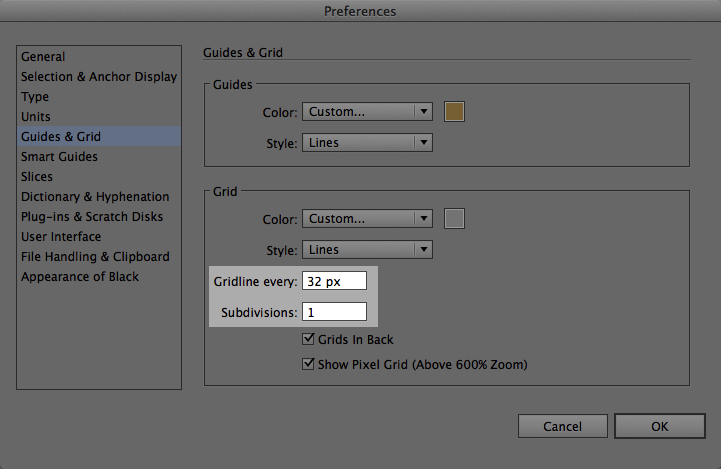Open the Grid Style dropdown
The height and width of the screenshot is (469, 721).
tap(367, 250)
